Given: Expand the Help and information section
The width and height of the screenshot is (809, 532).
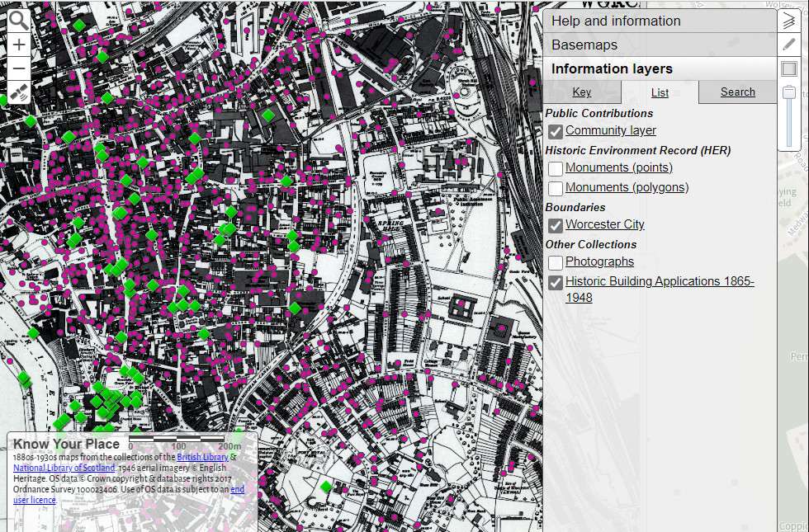Looking at the screenshot, I should (x=616, y=21).
